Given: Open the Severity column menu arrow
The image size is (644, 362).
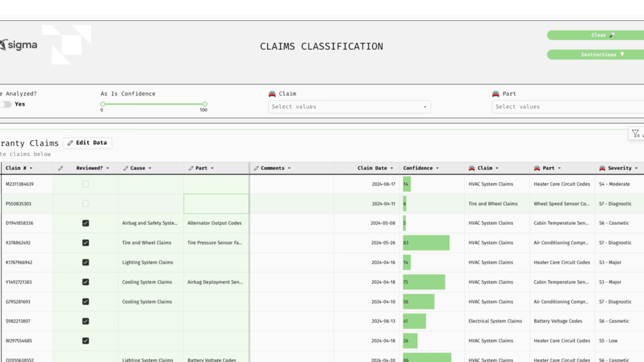Looking at the screenshot, I should coord(636,168).
